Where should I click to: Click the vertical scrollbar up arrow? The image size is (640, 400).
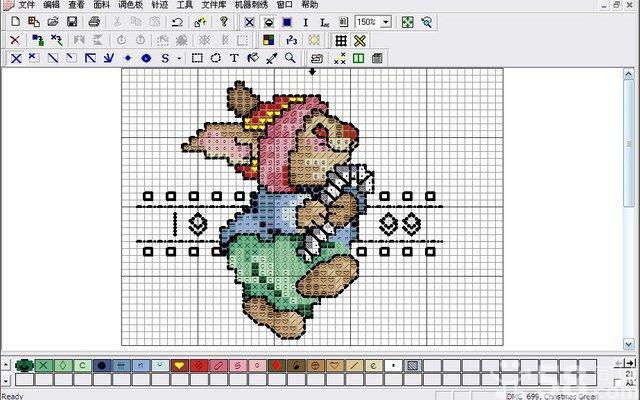click(x=629, y=74)
